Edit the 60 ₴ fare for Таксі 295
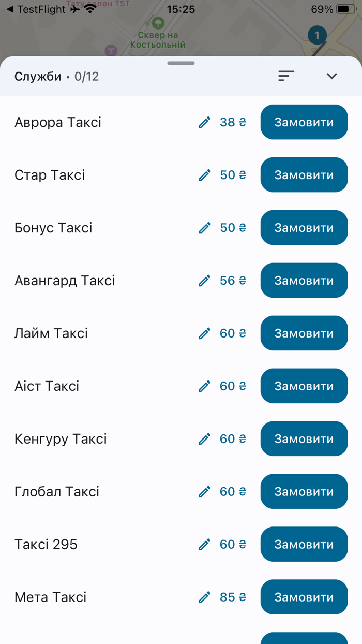Screen dimensions: 362x644 [205, 544]
